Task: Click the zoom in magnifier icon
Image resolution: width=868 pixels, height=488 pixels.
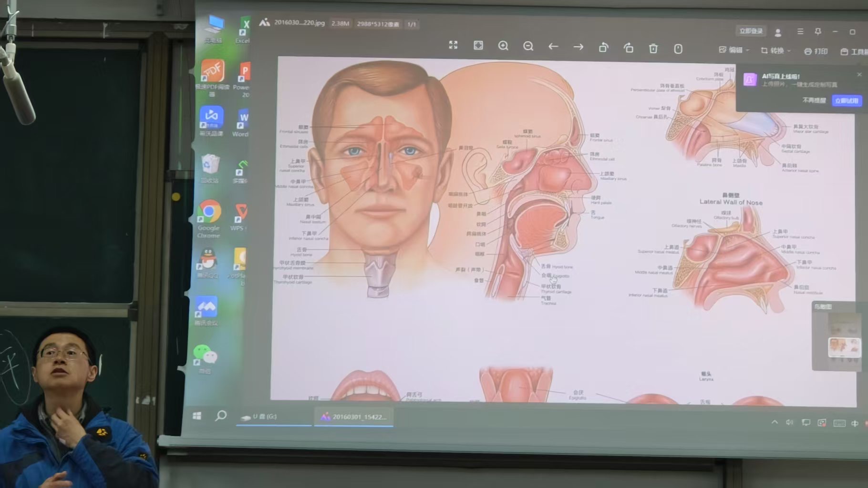Action: 503,46
